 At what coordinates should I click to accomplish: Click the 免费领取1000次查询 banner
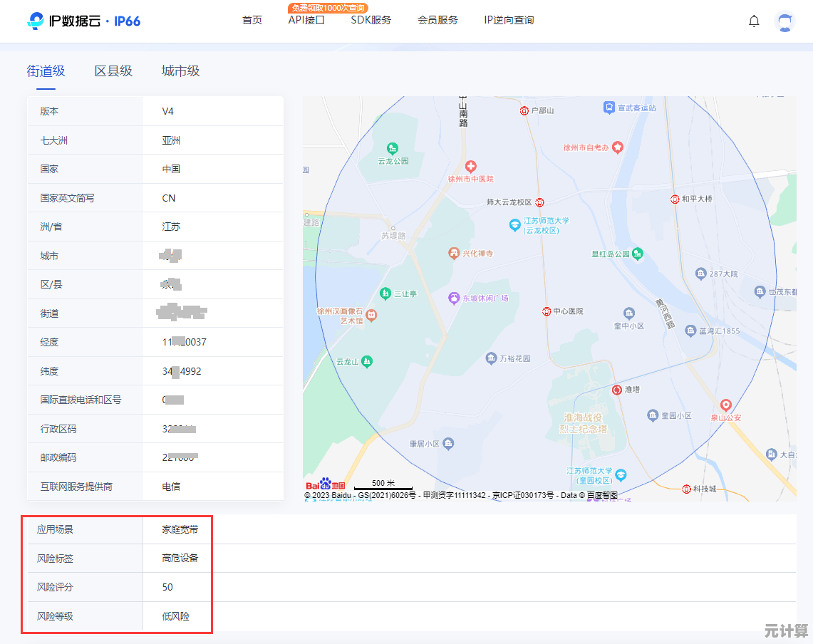[x=329, y=9]
